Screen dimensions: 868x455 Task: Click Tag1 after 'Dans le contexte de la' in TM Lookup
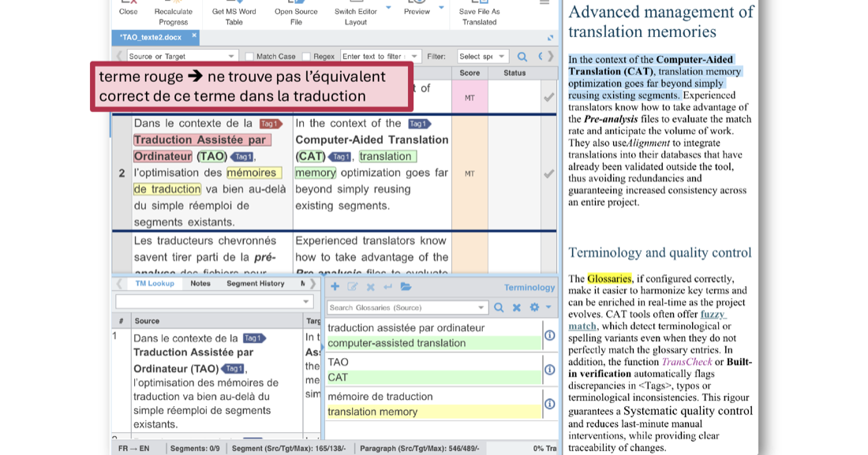pyautogui.click(x=254, y=338)
